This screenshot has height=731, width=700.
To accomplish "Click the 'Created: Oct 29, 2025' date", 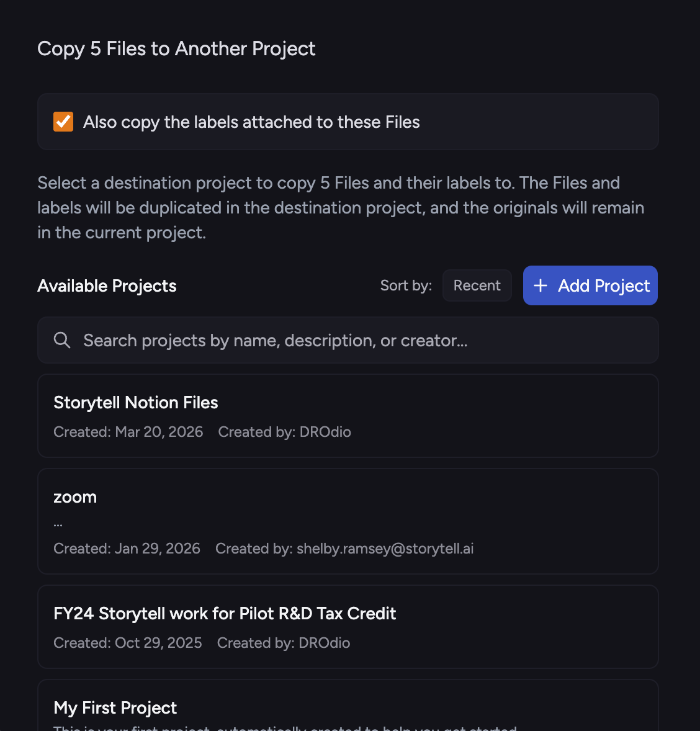I will click(x=128, y=643).
